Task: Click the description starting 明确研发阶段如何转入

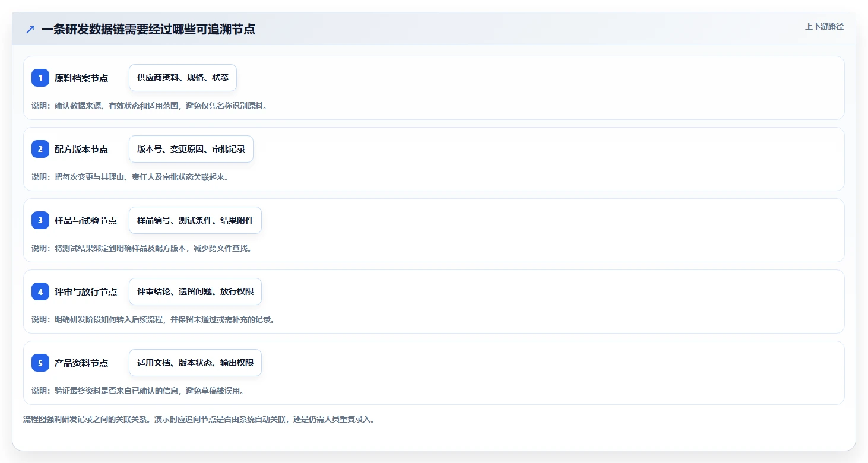Action: tap(153, 319)
